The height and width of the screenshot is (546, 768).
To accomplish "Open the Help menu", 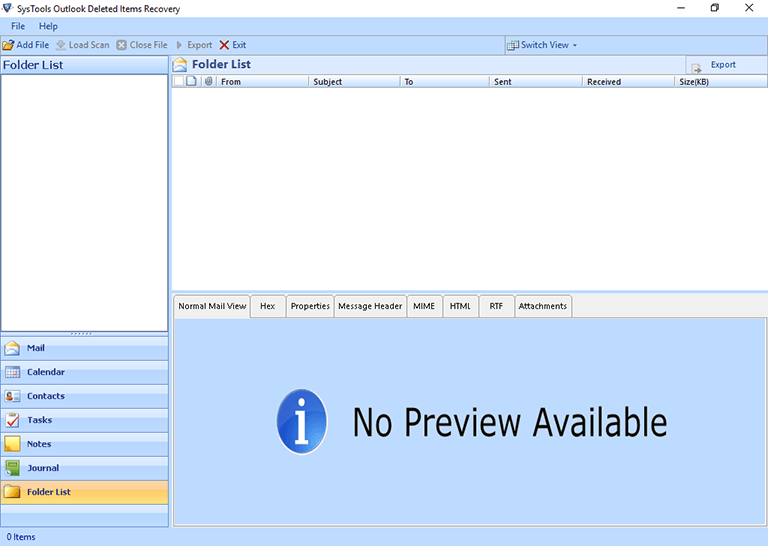I will point(48,26).
